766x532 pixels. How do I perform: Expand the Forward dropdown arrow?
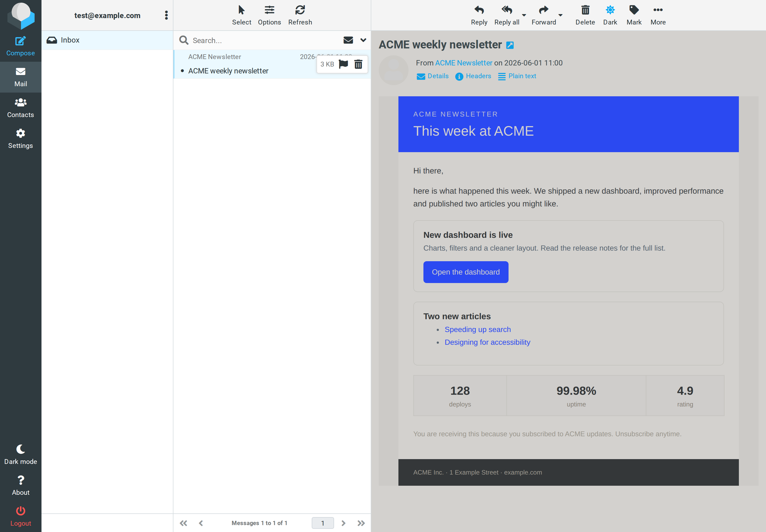[x=560, y=15]
